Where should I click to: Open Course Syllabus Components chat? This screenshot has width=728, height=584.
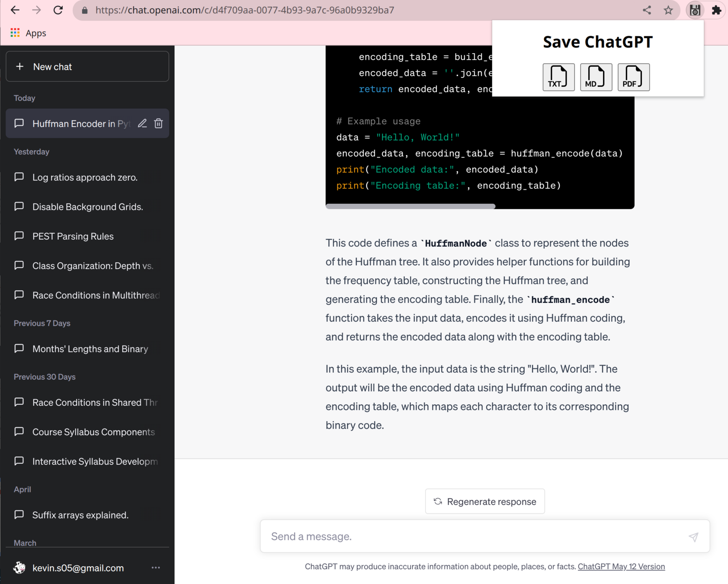click(x=87, y=431)
